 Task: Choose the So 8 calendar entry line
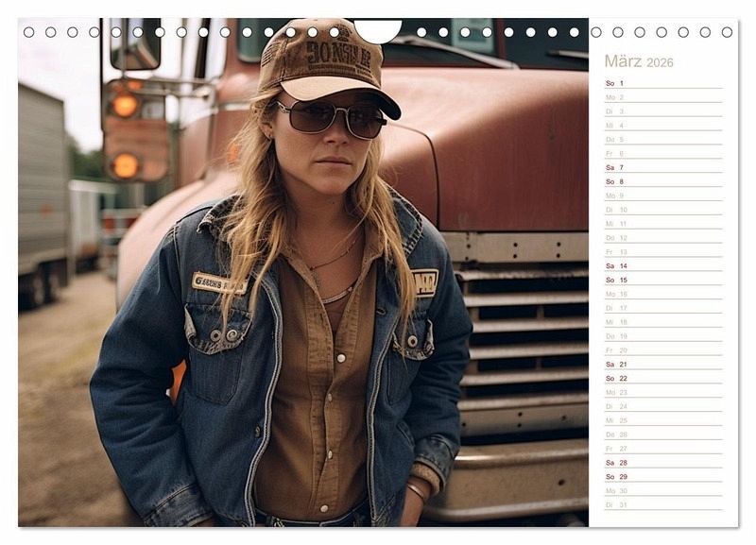tap(662, 181)
